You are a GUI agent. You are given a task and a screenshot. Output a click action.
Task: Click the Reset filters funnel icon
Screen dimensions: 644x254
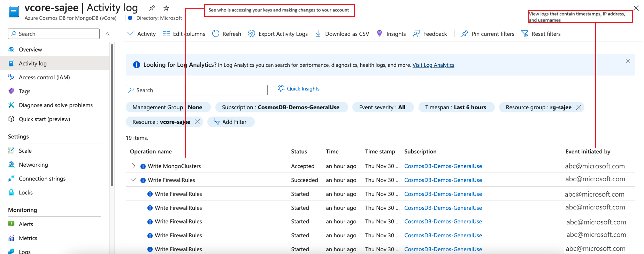525,33
